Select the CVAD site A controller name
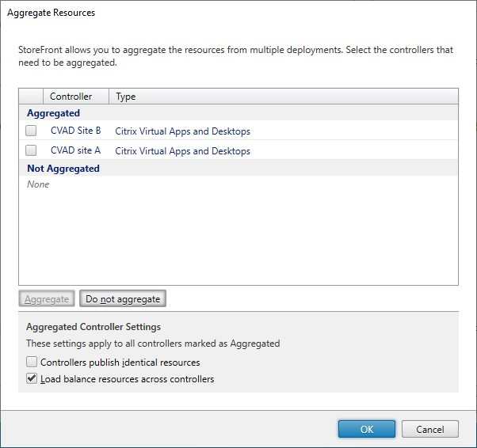This screenshot has height=448, width=477. [75, 150]
